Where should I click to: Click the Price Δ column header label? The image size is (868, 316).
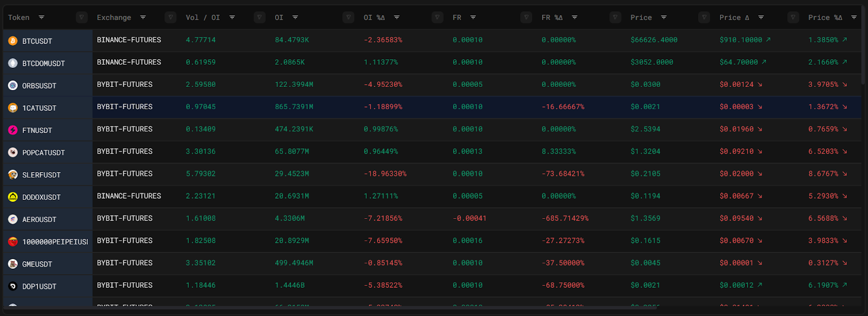(x=735, y=17)
